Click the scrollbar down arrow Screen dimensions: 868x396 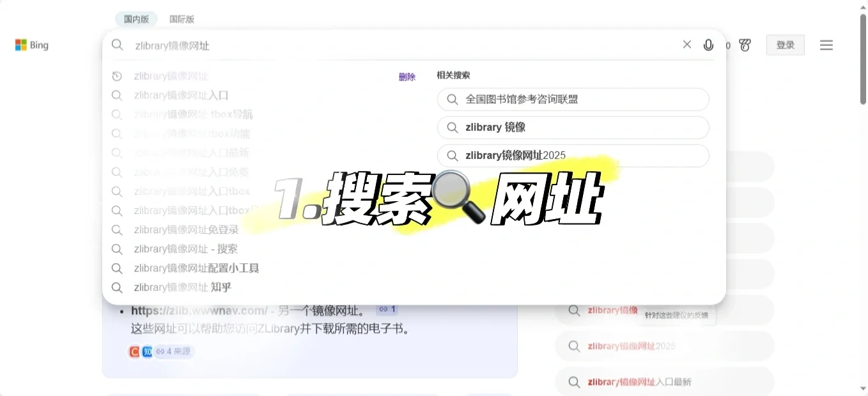pyautogui.click(x=863, y=388)
